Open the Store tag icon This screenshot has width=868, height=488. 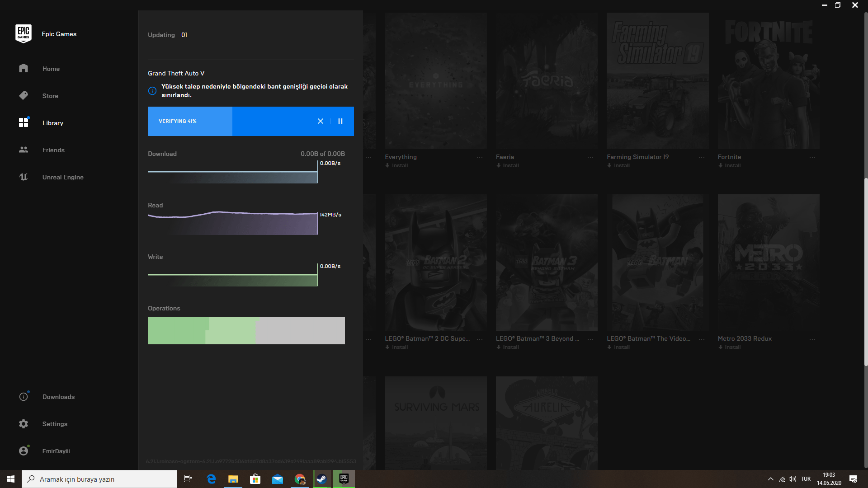pos(24,95)
